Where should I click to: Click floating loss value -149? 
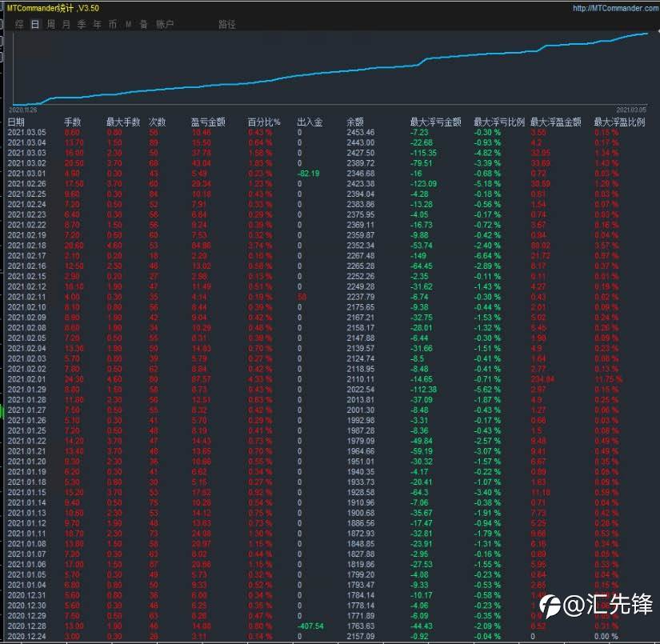point(418,255)
